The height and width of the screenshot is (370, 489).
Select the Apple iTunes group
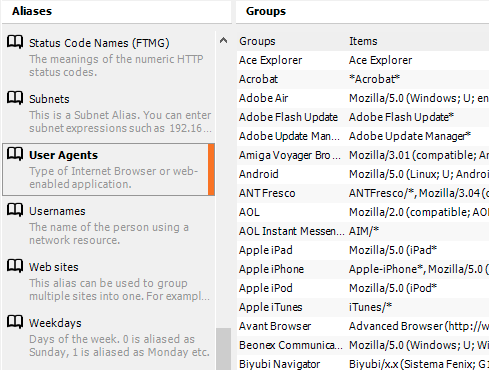pyautogui.click(x=271, y=307)
